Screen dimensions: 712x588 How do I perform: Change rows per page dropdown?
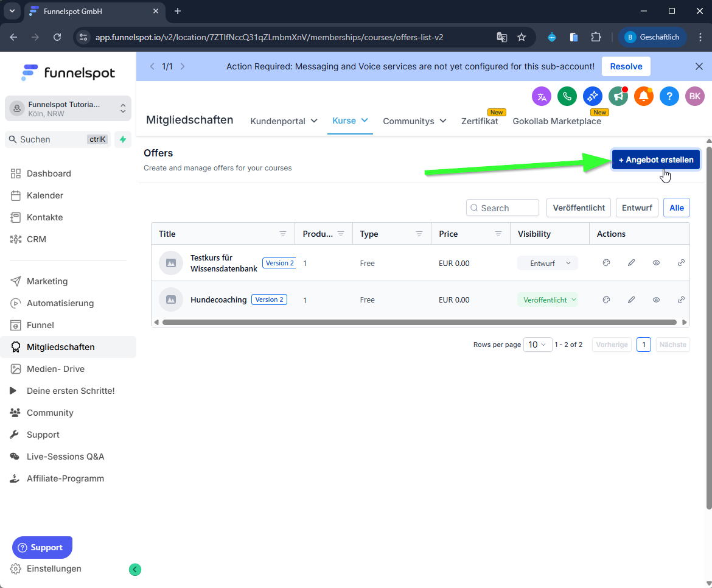pyautogui.click(x=537, y=345)
